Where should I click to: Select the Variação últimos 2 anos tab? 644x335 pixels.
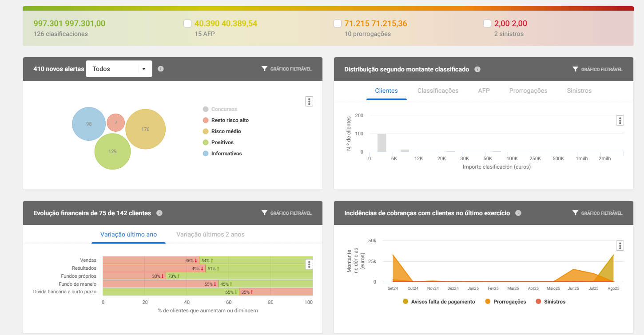[210, 234]
